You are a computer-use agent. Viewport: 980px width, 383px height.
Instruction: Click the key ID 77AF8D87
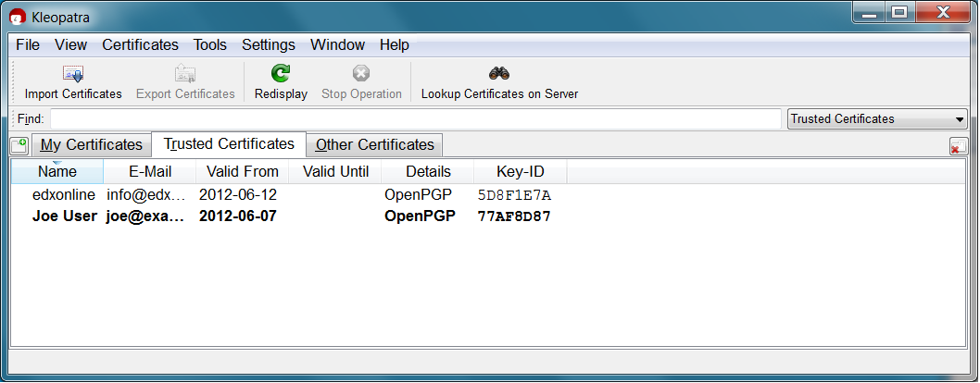coord(514,216)
